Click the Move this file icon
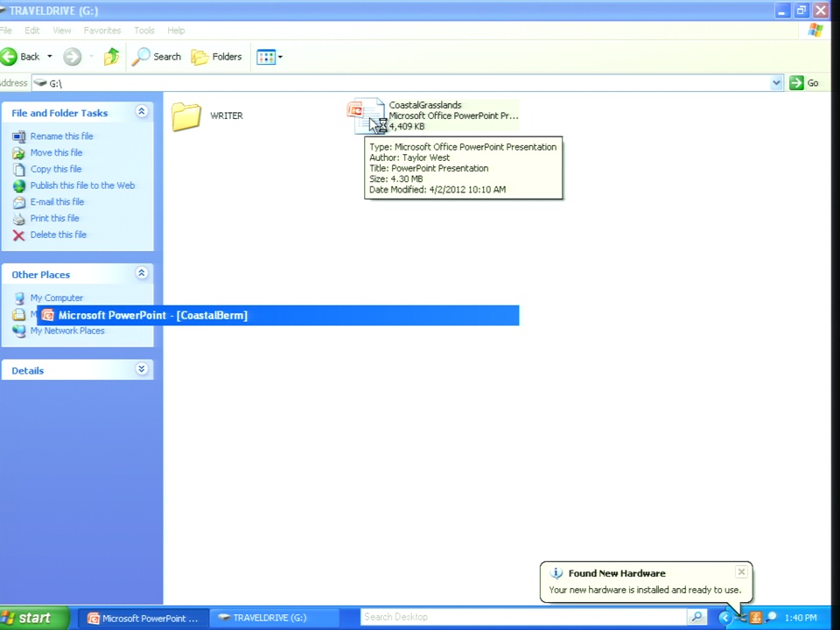This screenshot has width=840, height=630. tap(18, 153)
